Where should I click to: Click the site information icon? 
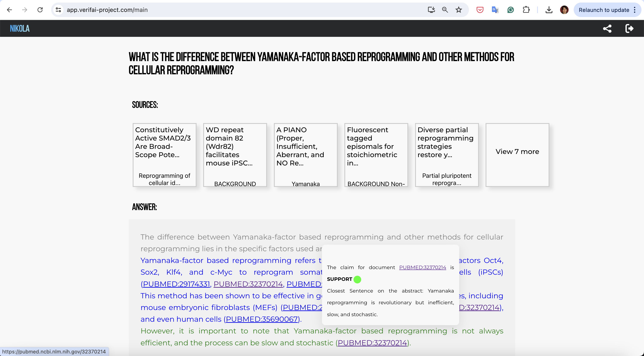pyautogui.click(x=58, y=10)
